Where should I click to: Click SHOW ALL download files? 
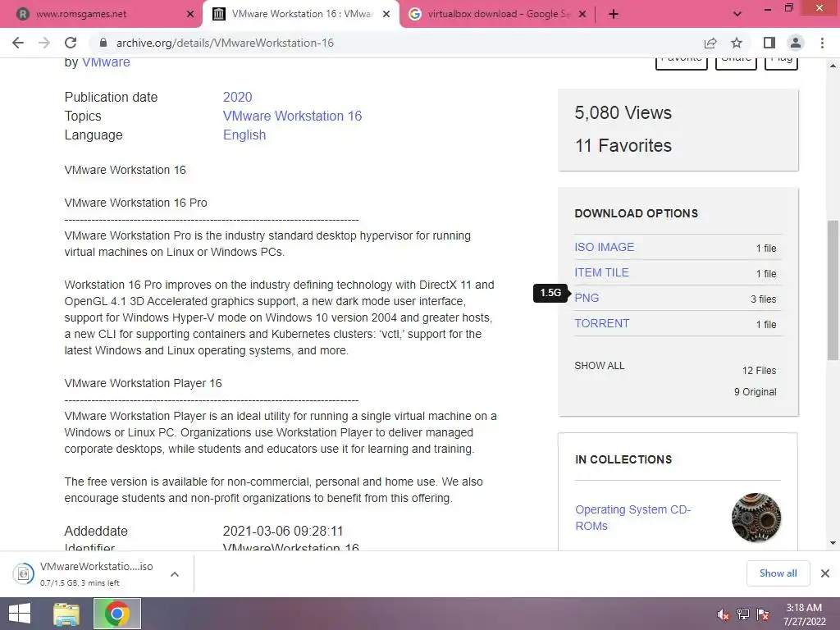tap(599, 366)
